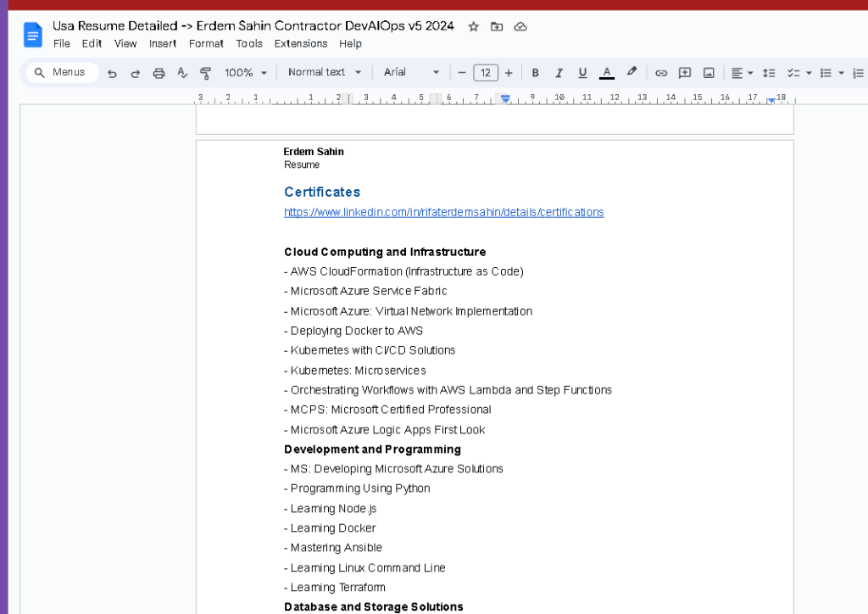Expand checklist options arrow
868x614 pixels.
(809, 73)
